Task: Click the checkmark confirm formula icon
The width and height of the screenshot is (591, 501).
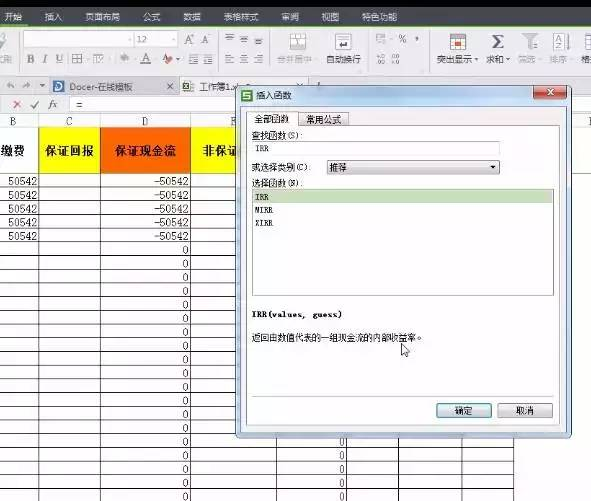Action: (x=35, y=104)
